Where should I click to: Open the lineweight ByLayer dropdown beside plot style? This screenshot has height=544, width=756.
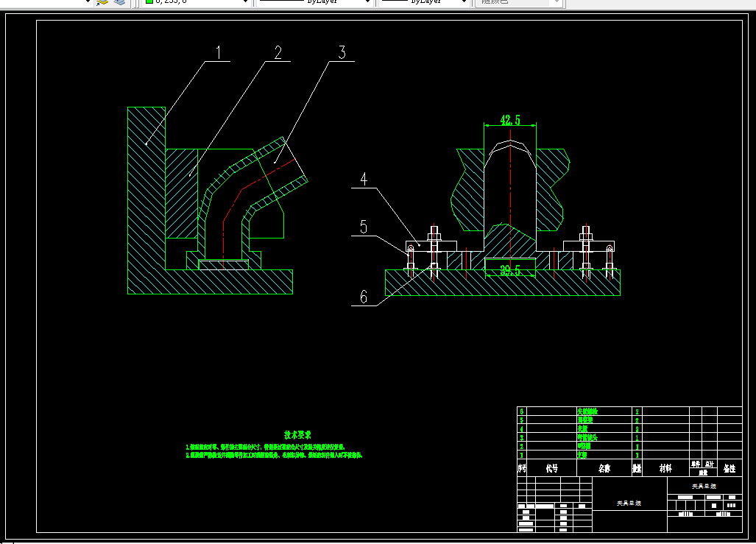point(424,2)
